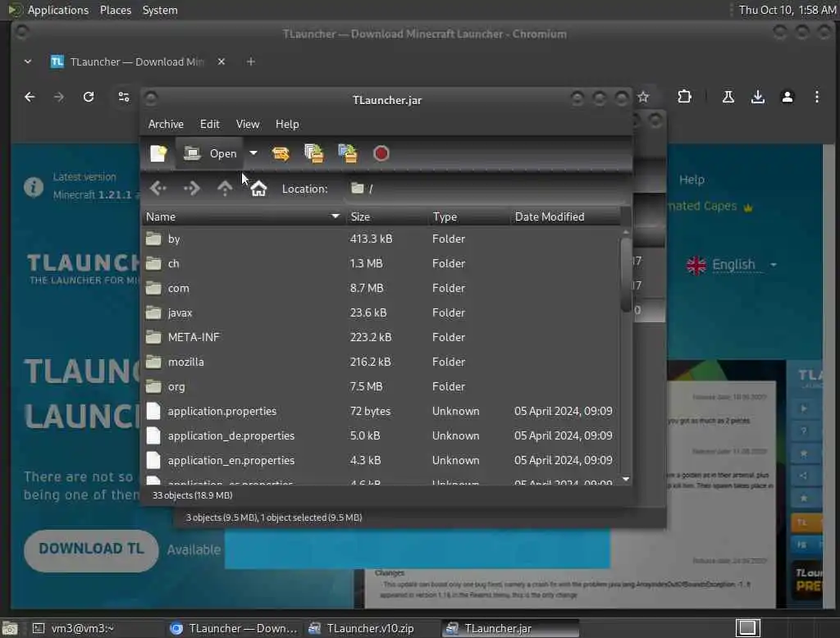Select the 'com' folder row

381,288
